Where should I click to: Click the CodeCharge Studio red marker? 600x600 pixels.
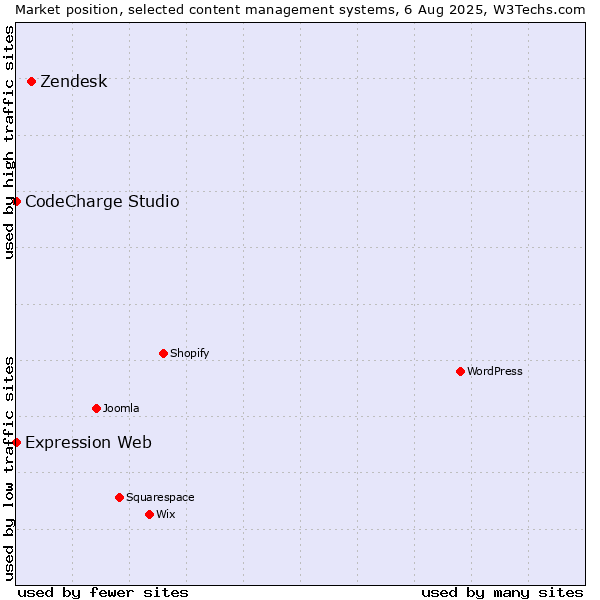pos(16,201)
